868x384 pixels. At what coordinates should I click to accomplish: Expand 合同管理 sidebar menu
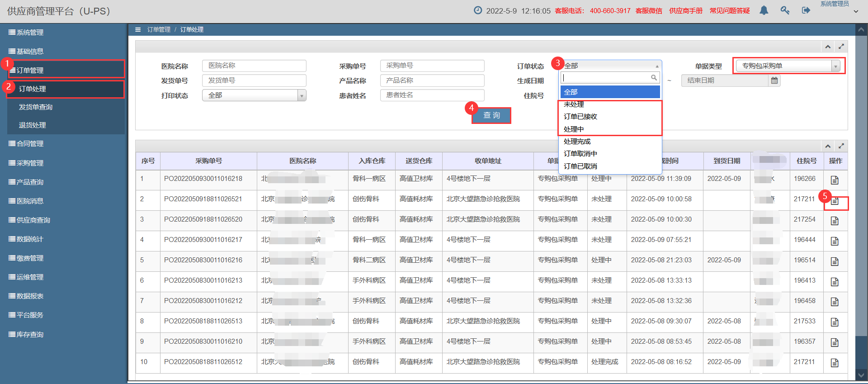coord(63,144)
